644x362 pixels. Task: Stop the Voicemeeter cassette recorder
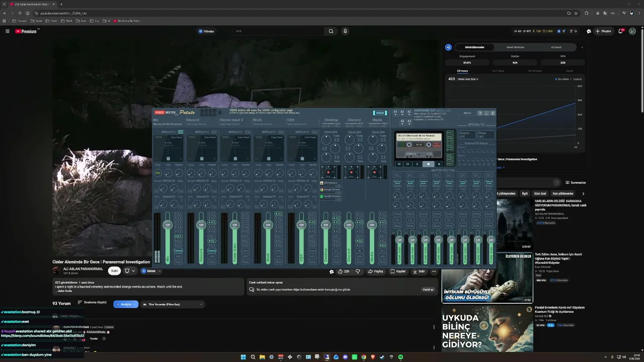pyautogui.click(x=428, y=164)
